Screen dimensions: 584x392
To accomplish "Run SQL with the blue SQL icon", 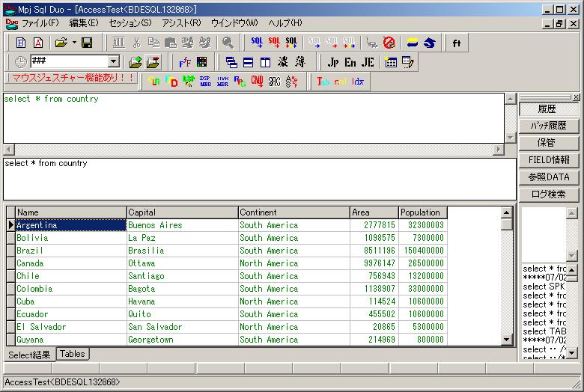I will click(257, 43).
